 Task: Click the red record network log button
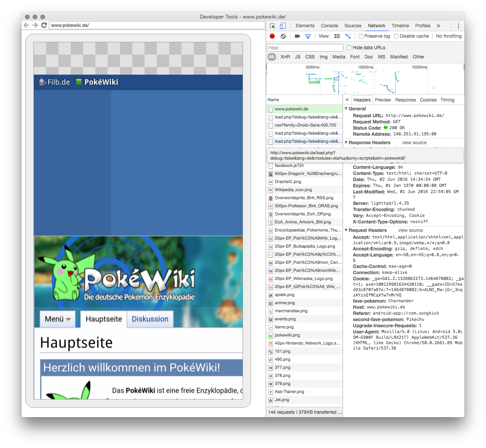pos(272,36)
